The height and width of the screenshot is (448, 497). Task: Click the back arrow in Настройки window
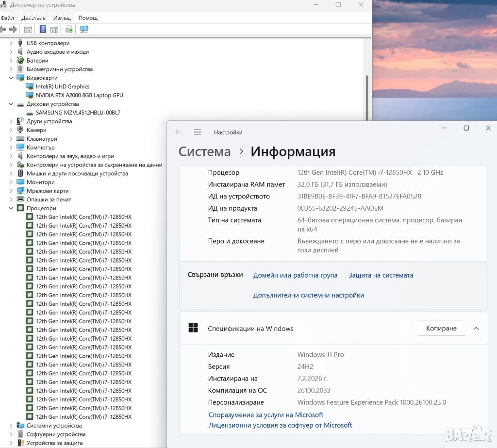coord(178,132)
